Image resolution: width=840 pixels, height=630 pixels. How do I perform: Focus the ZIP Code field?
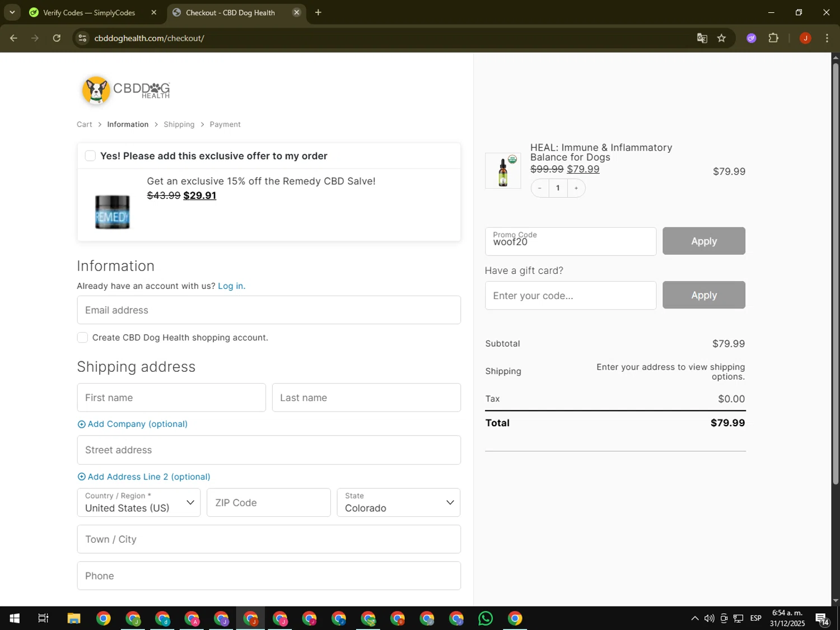[x=269, y=502]
